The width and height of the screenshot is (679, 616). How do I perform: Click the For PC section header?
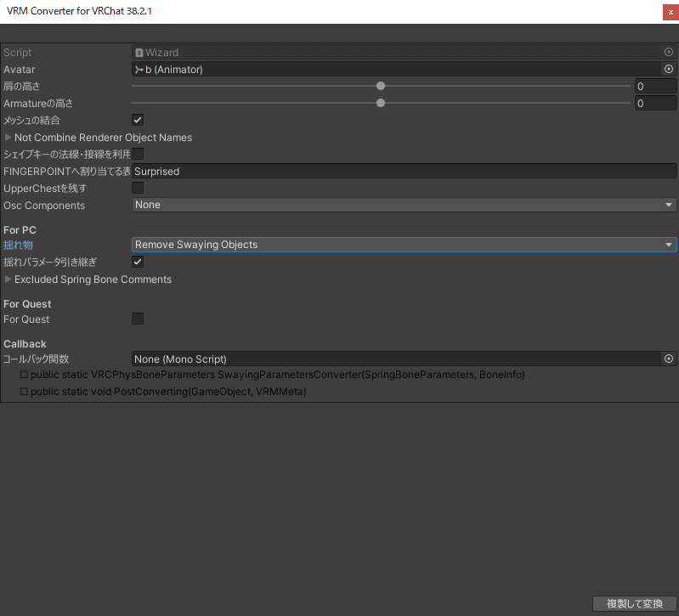tap(20, 230)
